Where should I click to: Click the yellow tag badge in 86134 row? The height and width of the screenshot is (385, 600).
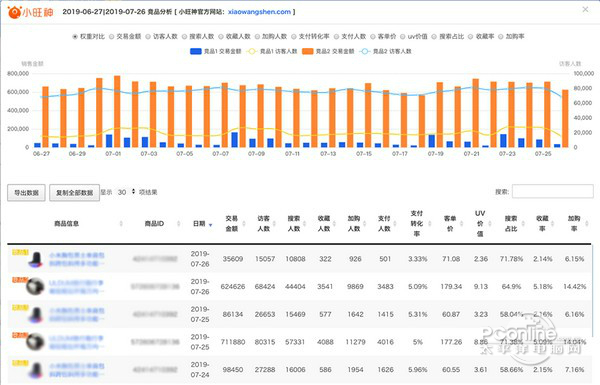[20, 307]
